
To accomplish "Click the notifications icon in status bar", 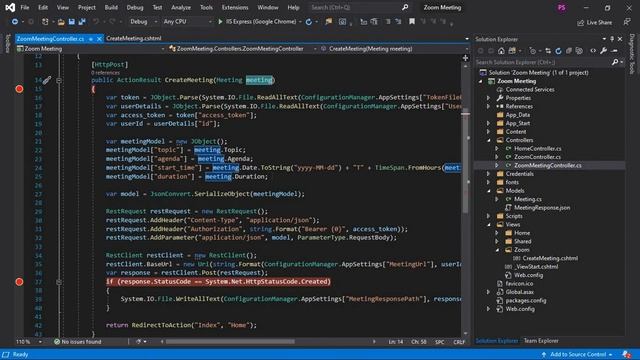I will click(627, 354).
